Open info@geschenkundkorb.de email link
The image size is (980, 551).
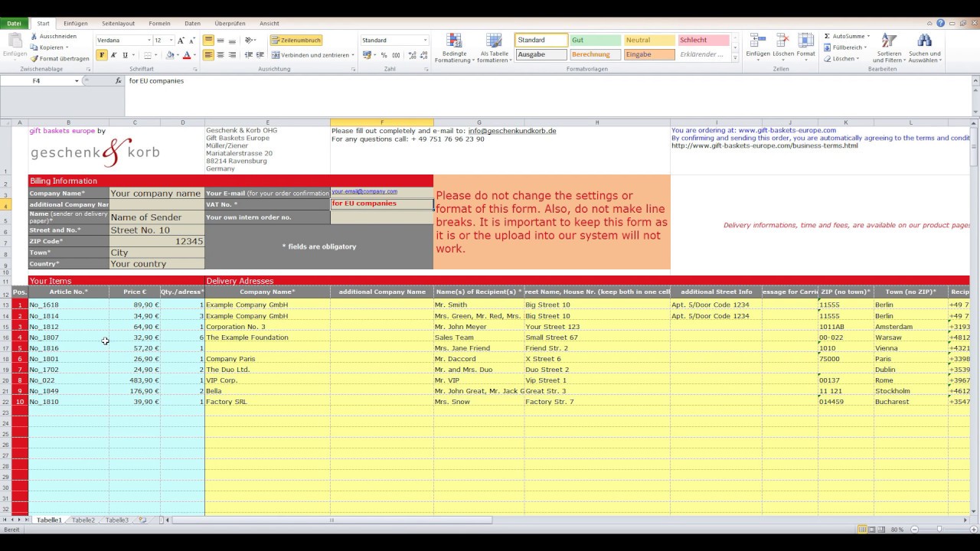pos(512,131)
